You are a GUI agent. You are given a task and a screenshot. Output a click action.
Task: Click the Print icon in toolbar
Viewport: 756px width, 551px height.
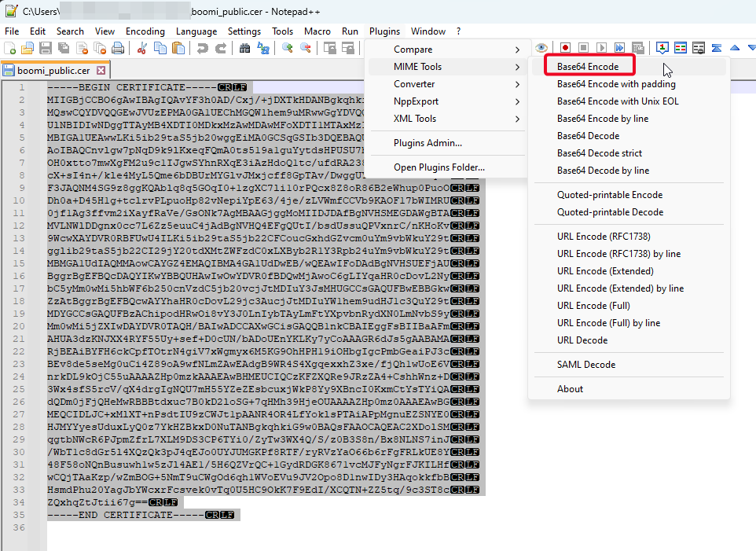118,49
